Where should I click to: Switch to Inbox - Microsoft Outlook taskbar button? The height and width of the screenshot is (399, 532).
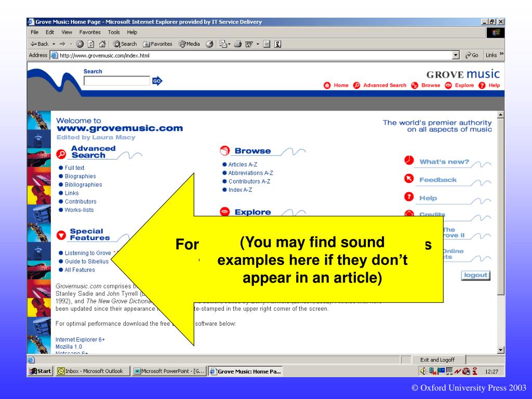[92, 371]
